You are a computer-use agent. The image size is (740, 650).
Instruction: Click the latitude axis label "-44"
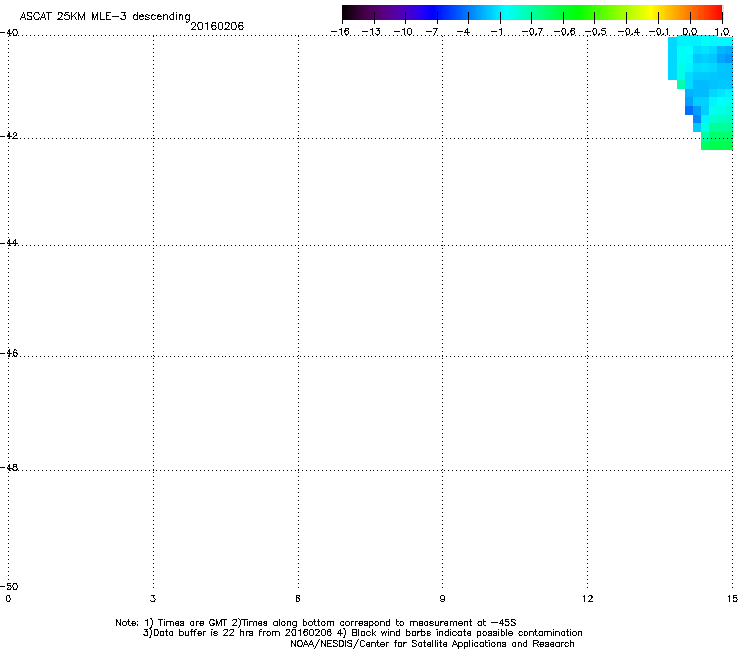[9, 243]
